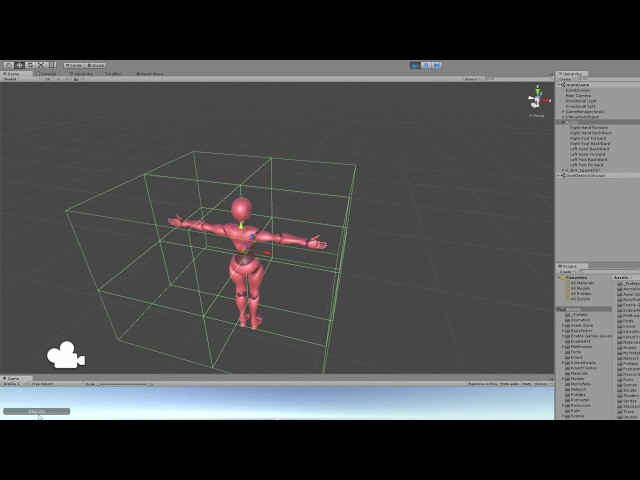Click the Assets breadcrumb in Project panel

coord(621,278)
